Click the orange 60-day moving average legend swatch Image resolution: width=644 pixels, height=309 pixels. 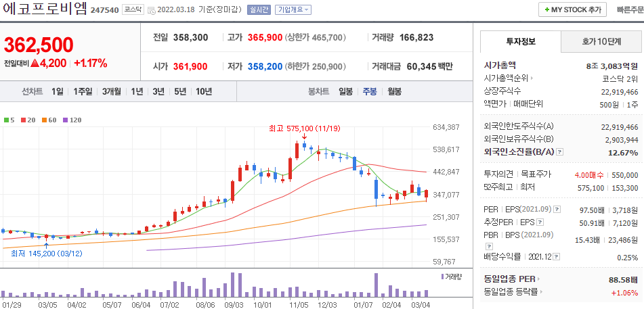tap(45, 120)
